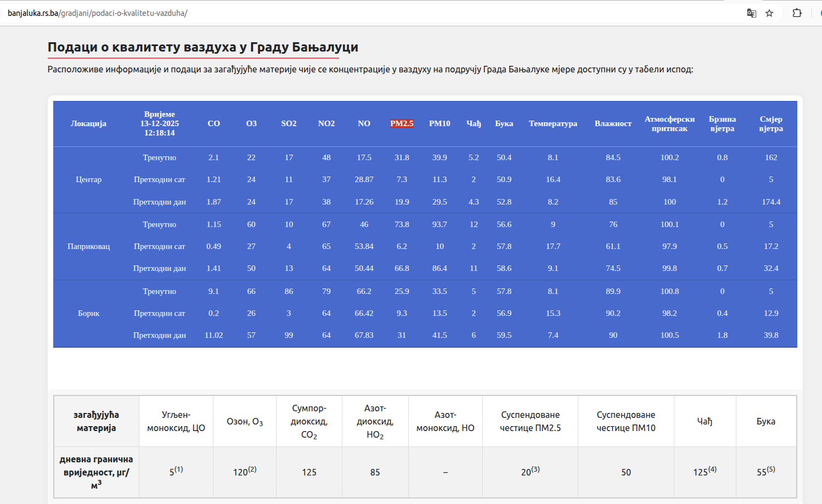This screenshot has height=504, width=822.
Task: Click the Сумпор-диоксид cell
Action: click(309, 421)
